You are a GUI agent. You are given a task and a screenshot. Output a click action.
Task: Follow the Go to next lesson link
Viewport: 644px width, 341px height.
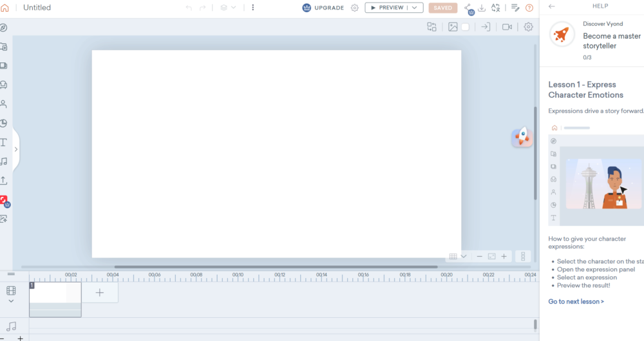[576, 301]
